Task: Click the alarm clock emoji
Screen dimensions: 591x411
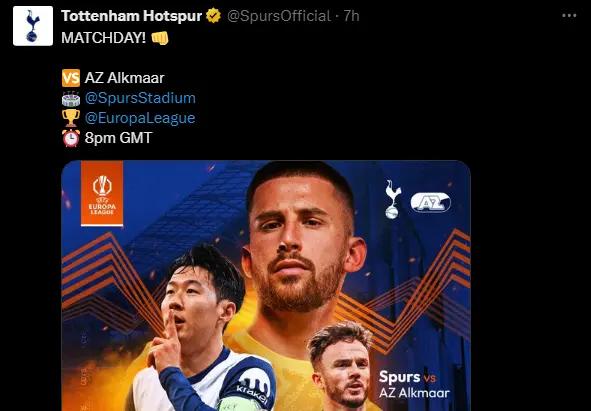Action: pos(71,138)
